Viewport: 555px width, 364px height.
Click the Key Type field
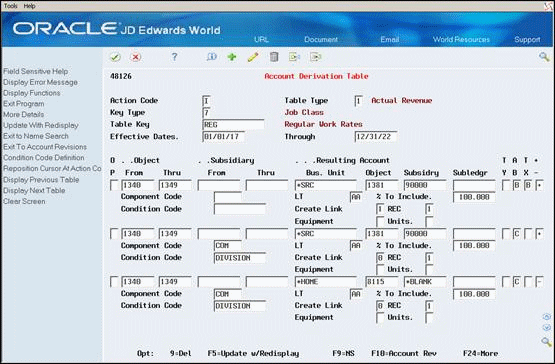[206, 113]
